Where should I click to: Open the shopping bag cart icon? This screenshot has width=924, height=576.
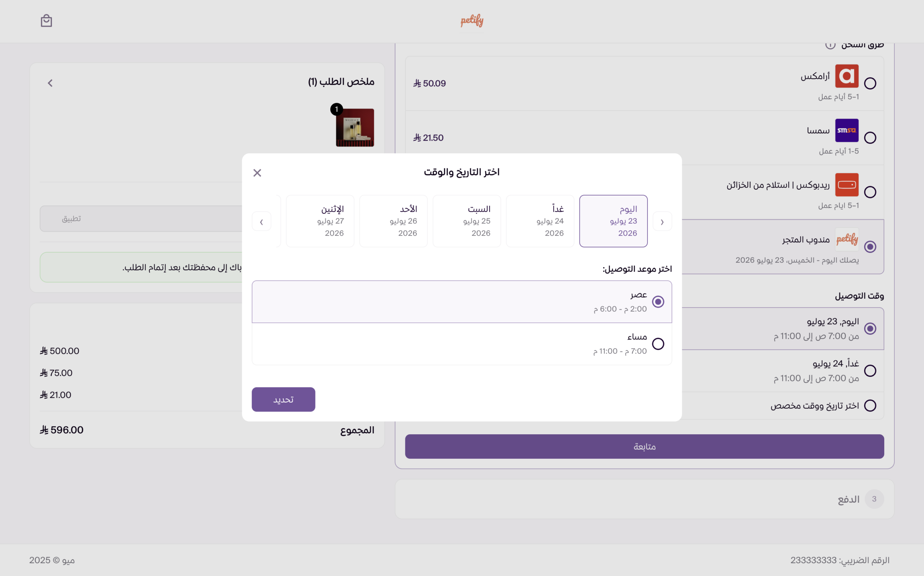(x=46, y=21)
